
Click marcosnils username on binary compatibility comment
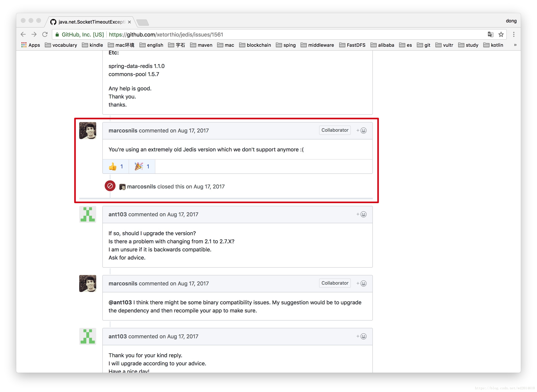coord(123,283)
